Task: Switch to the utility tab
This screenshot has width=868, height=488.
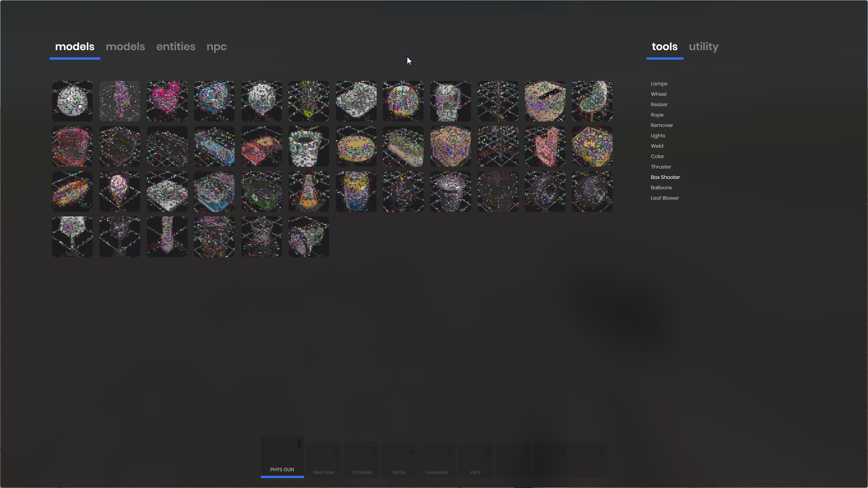Action: (703, 47)
